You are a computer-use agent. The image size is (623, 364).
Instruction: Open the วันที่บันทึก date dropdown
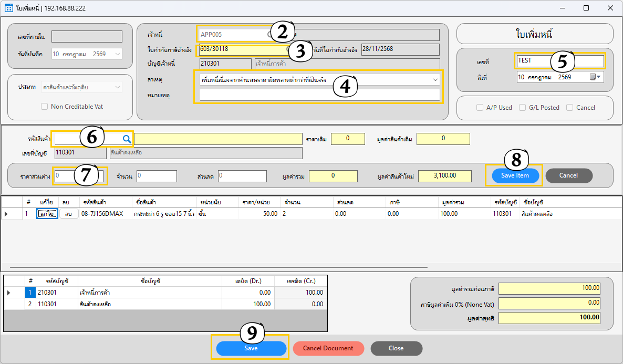point(118,54)
